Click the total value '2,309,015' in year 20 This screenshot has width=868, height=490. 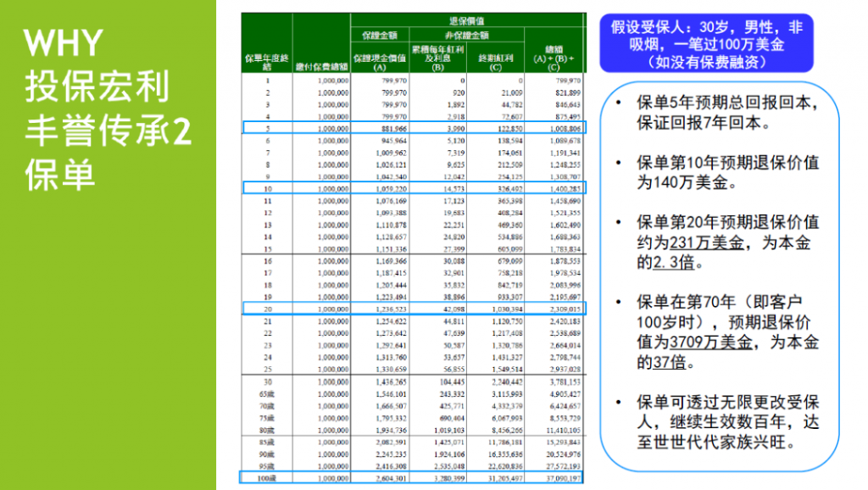[565, 309]
